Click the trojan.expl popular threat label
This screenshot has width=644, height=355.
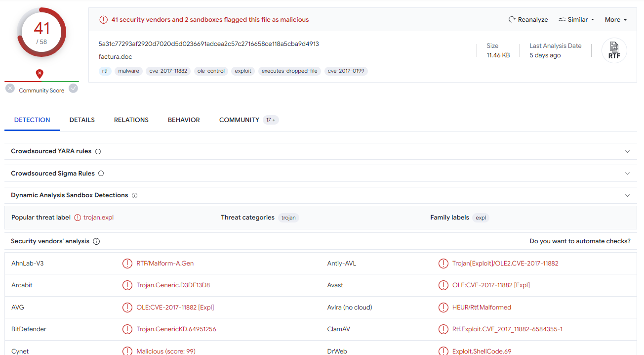click(98, 218)
